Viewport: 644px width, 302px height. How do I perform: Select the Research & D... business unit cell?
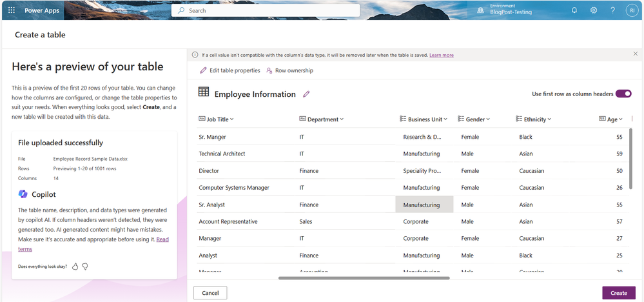point(424,137)
